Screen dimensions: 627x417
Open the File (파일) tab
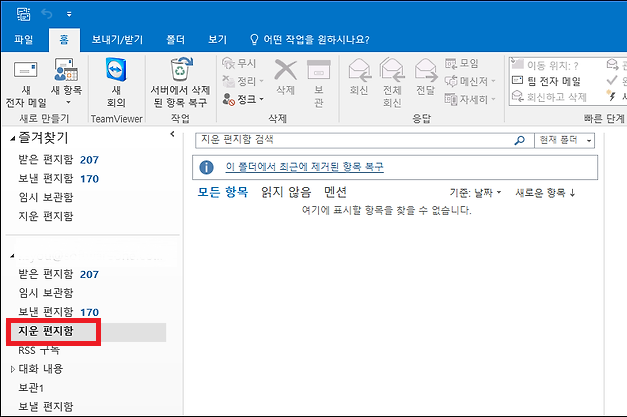pos(23,40)
